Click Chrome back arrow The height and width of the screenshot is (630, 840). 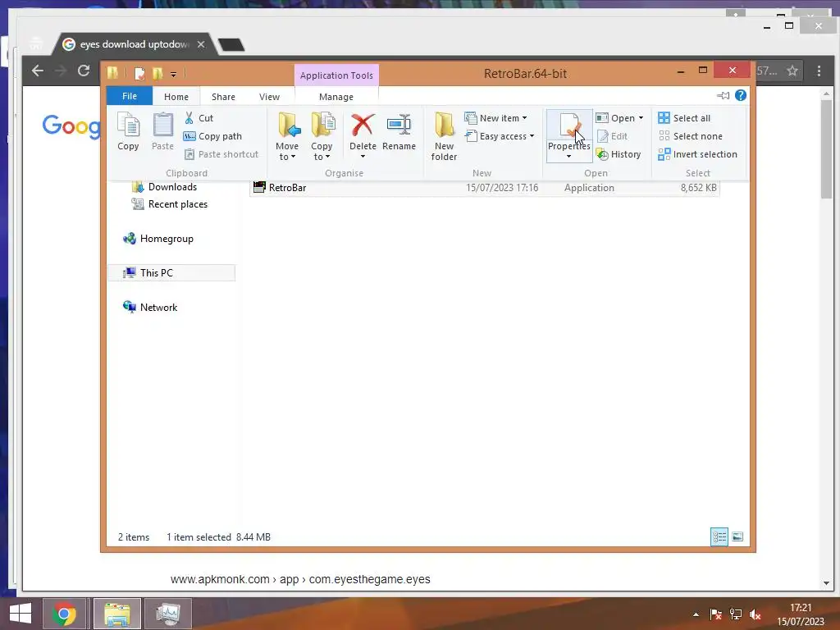[38, 71]
